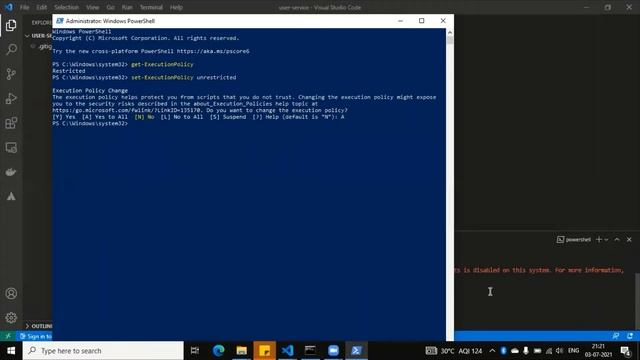
Task: Click the taskbar search box
Action: 103,351
